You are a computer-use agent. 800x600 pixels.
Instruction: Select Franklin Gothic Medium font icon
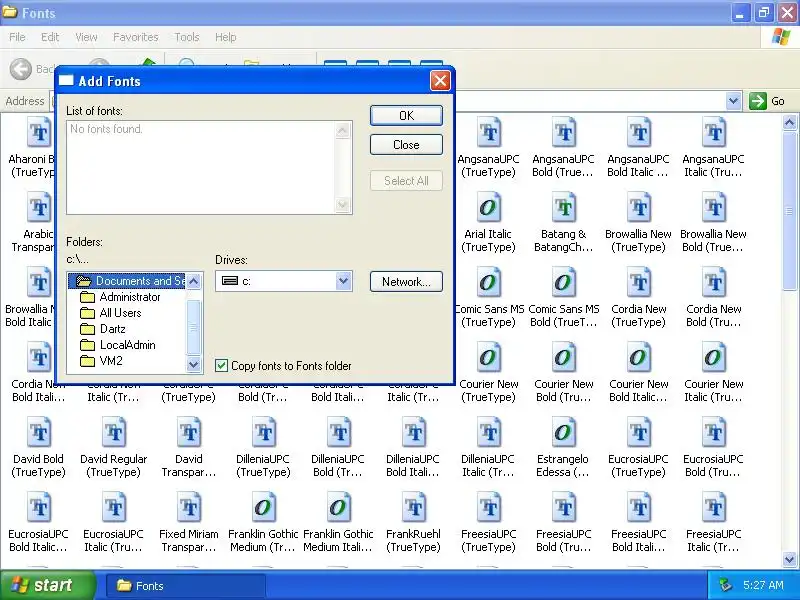click(x=263, y=508)
